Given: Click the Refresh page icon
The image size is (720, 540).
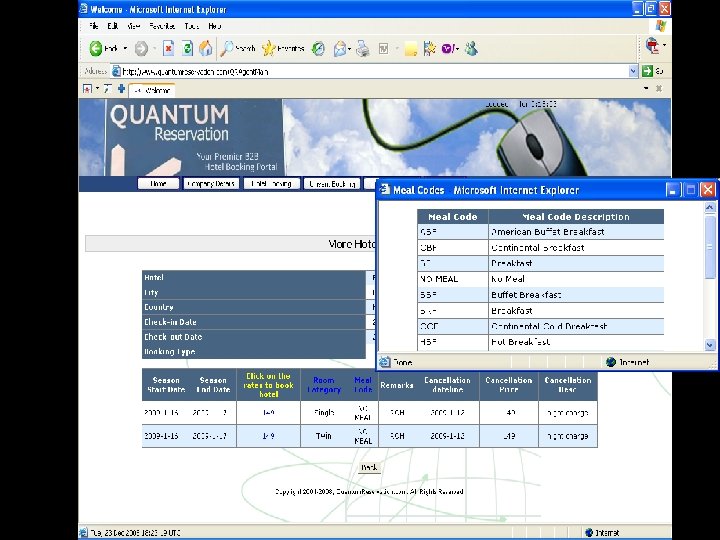Looking at the screenshot, I should pyautogui.click(x=187, y=48).
